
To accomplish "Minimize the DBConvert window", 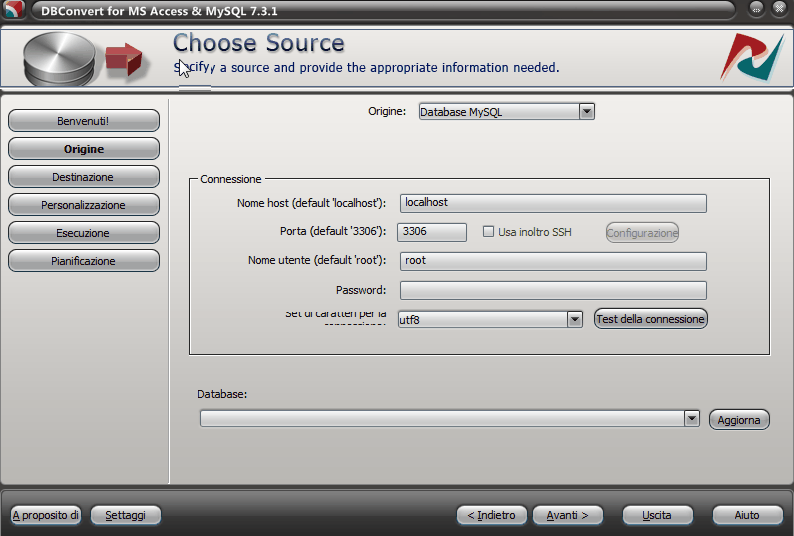I will coord(757,9).
